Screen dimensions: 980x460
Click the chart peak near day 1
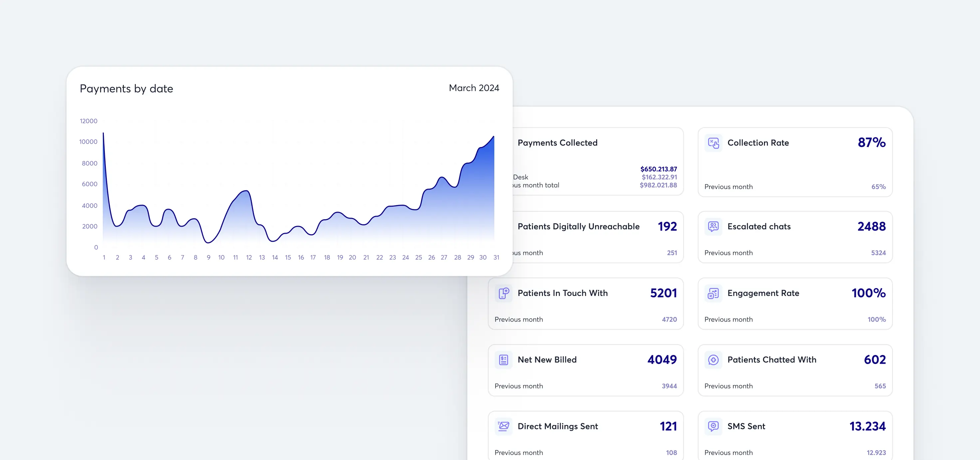pos(104,133)
